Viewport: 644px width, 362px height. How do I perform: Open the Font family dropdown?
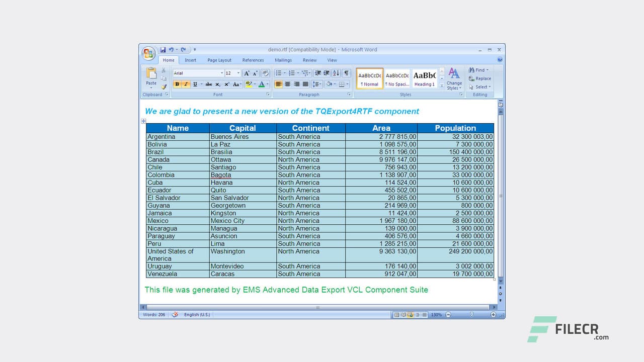point(222,73)
